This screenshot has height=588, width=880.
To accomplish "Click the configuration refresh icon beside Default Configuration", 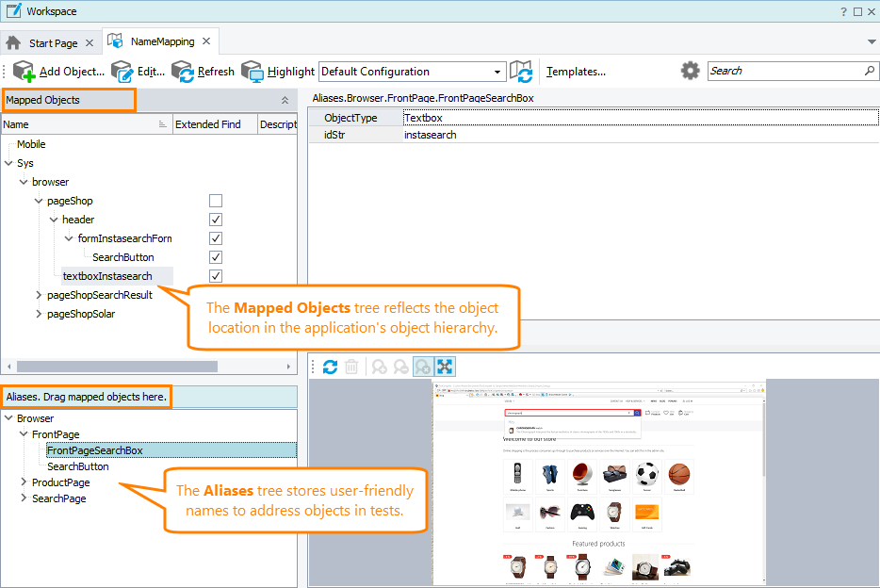I will [x=523, y=71].
